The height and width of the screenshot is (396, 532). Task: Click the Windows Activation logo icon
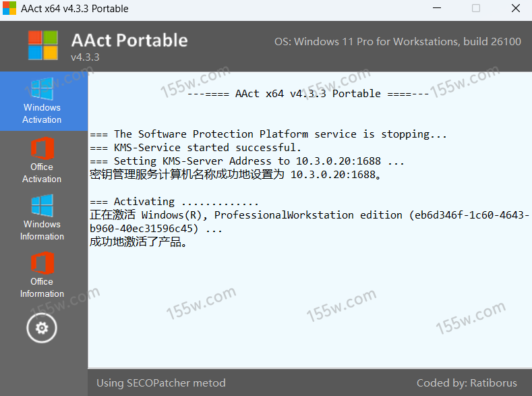pyautogui.click(x=42, y=88)
